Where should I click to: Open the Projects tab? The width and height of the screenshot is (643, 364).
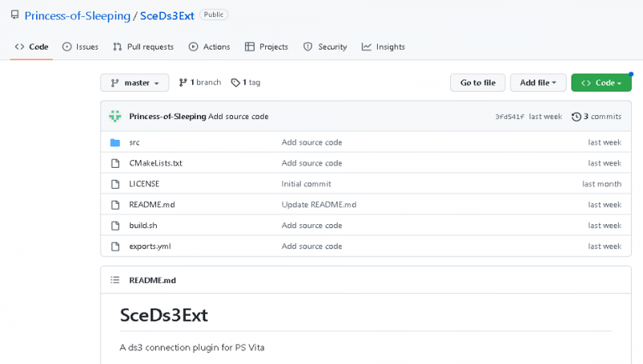(267, 47)
